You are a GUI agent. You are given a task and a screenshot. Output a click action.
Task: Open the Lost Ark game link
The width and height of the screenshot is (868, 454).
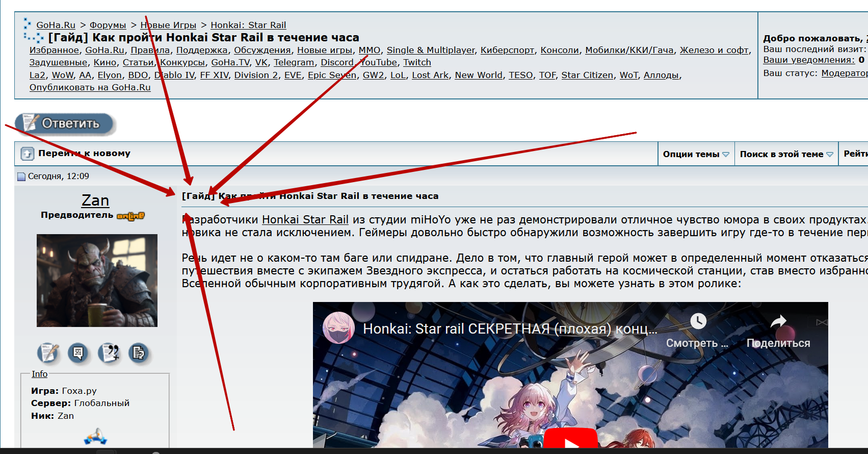[430, 75]
